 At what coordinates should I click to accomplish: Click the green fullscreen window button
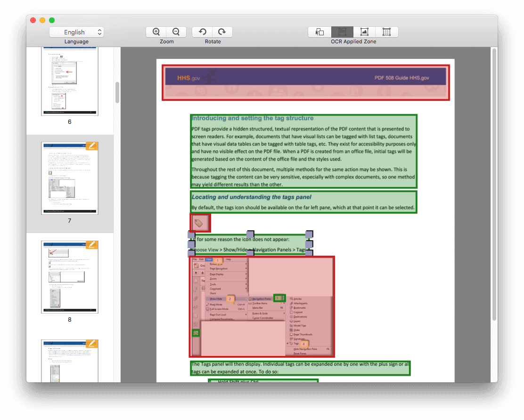(x=52, y=20)
